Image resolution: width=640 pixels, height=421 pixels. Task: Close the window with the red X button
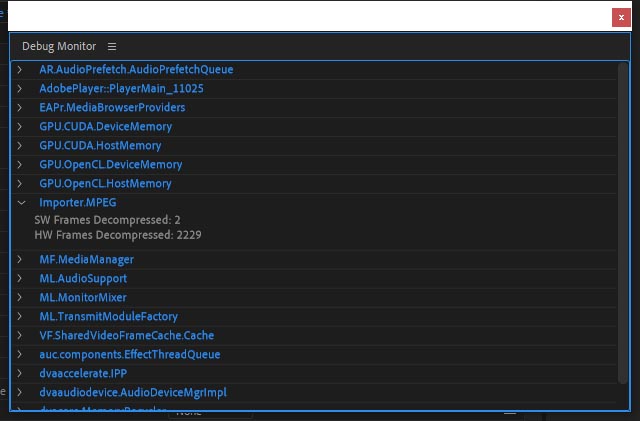(x=621, y=18)
